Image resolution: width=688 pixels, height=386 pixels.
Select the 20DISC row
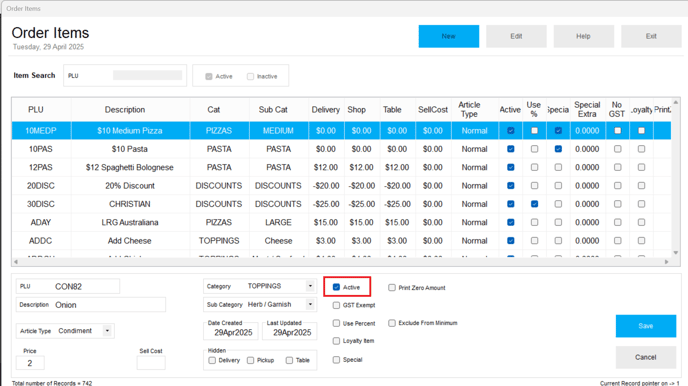click(x=341, y=186)
